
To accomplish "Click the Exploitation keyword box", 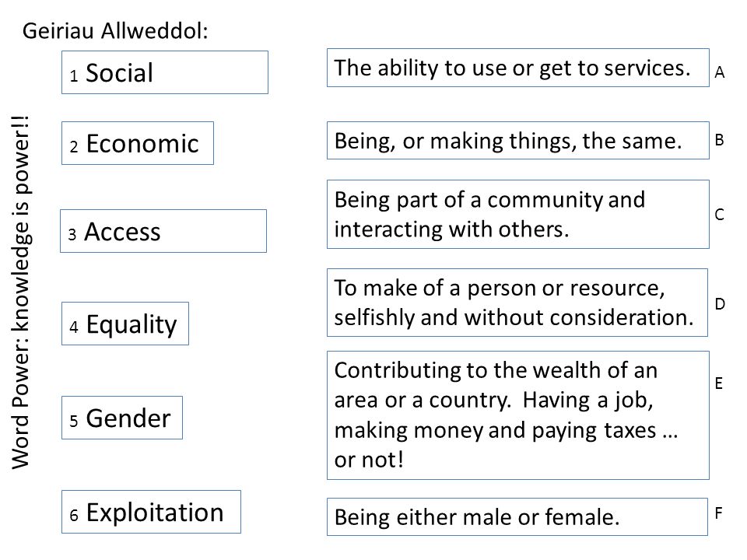I will tap(151, 512).
